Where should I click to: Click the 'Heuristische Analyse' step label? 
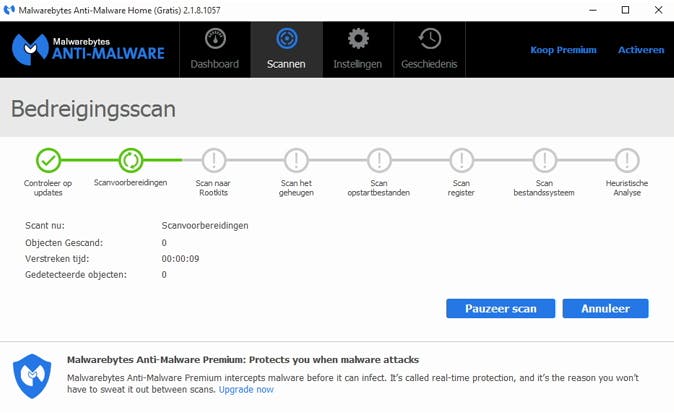[627, 188]
